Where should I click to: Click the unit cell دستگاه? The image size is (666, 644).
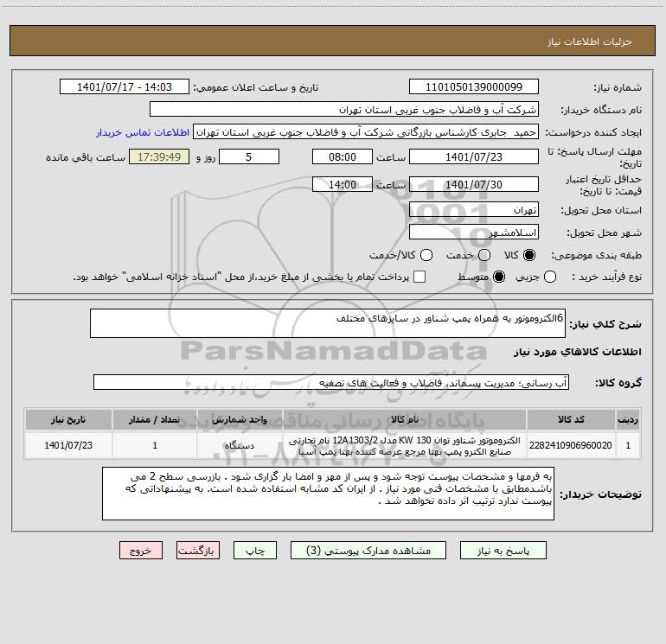click(x=240, y=445)
